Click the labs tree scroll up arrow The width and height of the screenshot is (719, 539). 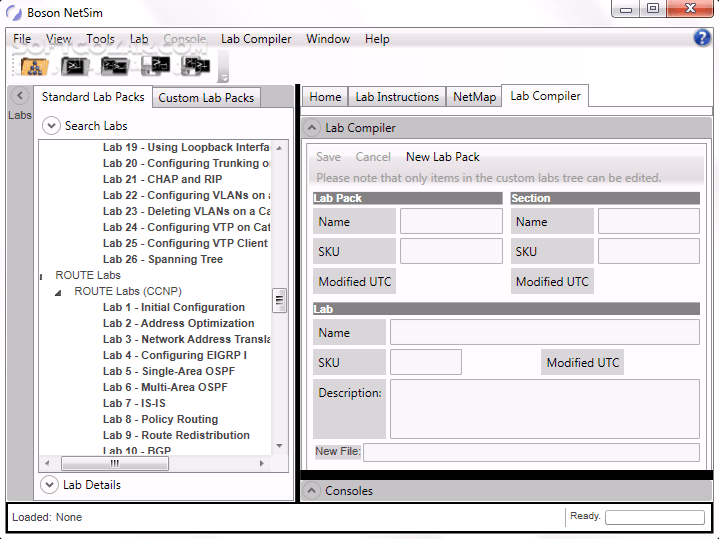coord(279,148)
